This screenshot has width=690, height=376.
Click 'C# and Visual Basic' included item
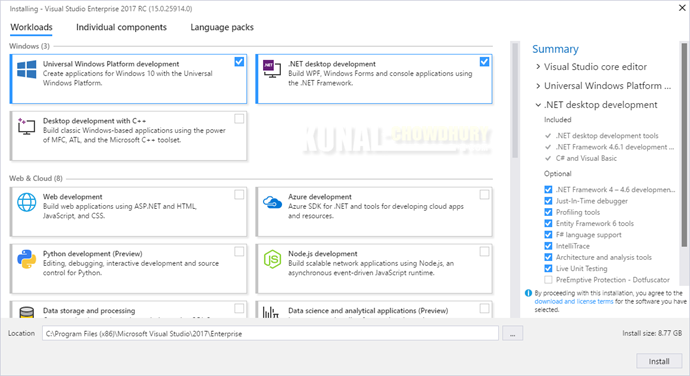tap(586, 158)
